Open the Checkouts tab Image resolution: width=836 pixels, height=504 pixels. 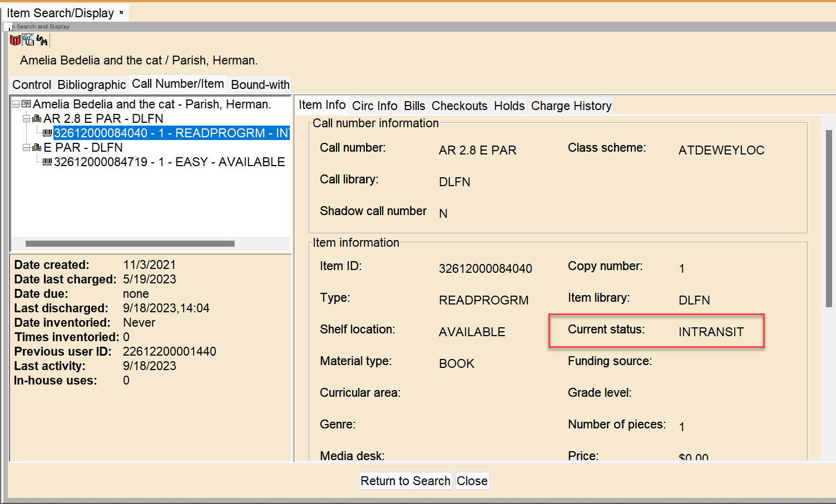(459, 106)
